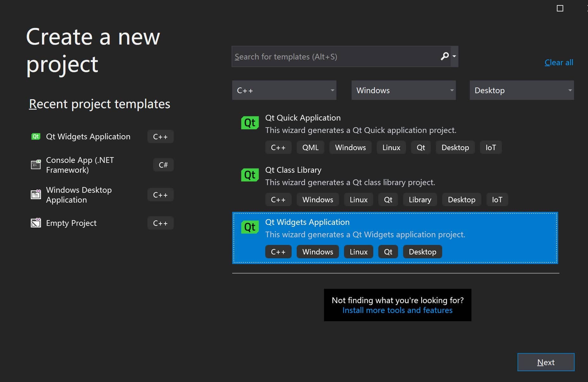This screenshot has width=588, height=382.
Task: Click the Linux tag on Qt Quick Application
Action: [x=391, y=147]
